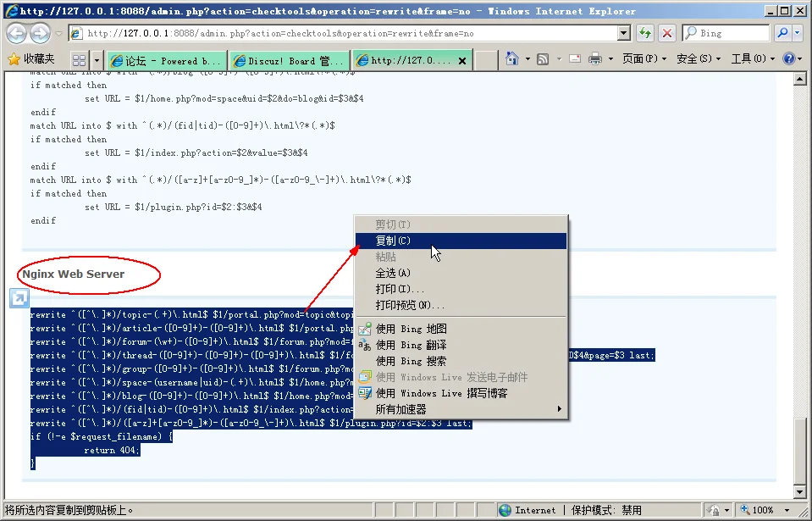Expand the feeds dropdown arrow
The height and width of the screenshot is (521, 812).
pyautogui.click(x=559, y=59)
